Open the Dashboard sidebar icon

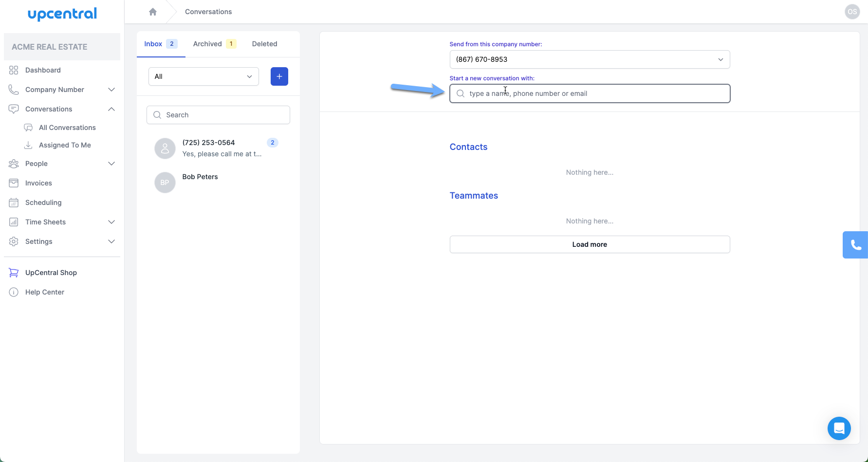14,70
